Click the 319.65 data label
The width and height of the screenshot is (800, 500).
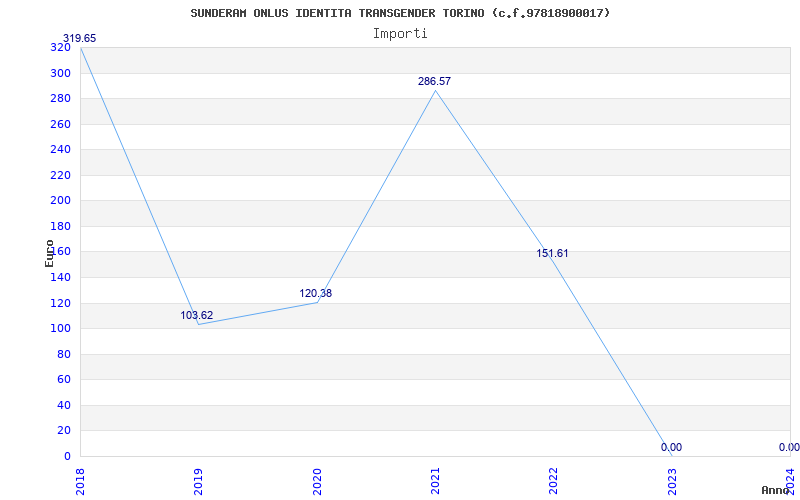point(80,39)
